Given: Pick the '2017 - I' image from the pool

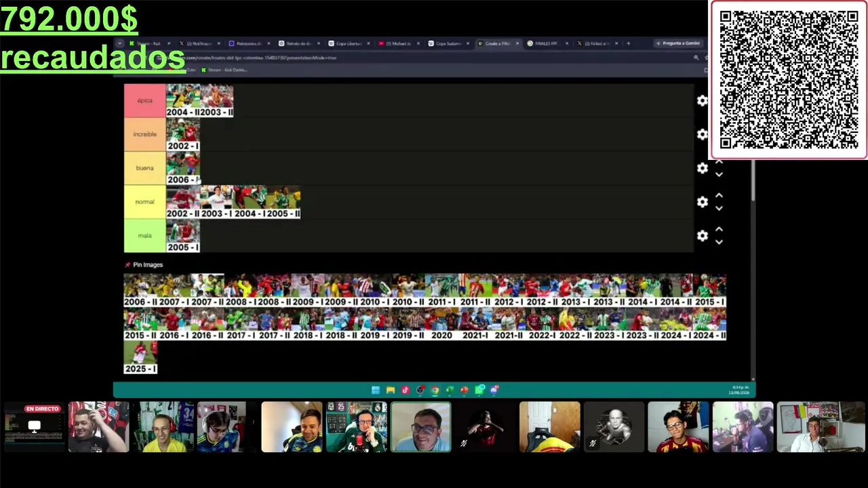Looking at the screenshot, I should click(x=241, y=324).
